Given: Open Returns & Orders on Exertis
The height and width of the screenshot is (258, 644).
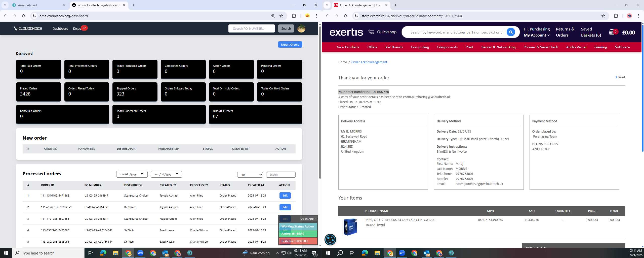Looking at the screenshot, I should coord(565,32).
